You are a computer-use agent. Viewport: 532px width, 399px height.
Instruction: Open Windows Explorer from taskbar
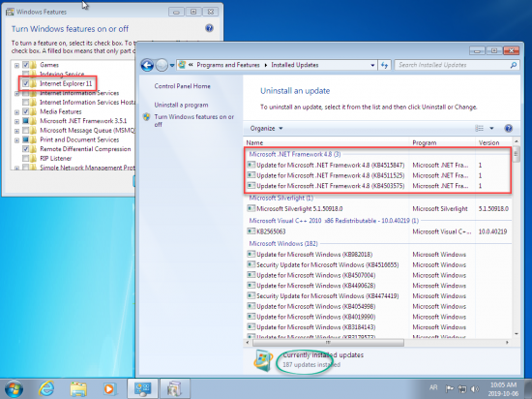click(x=78, y=388)
